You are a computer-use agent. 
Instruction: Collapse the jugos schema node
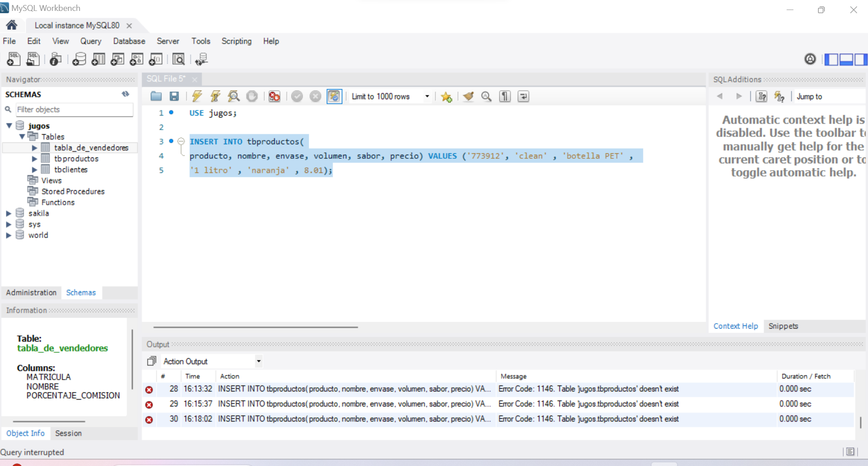[9, 126]
